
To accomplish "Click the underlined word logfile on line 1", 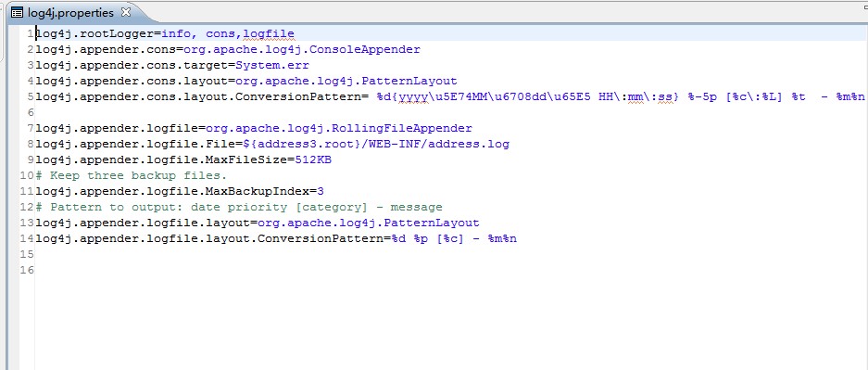I will coord(269,33).
